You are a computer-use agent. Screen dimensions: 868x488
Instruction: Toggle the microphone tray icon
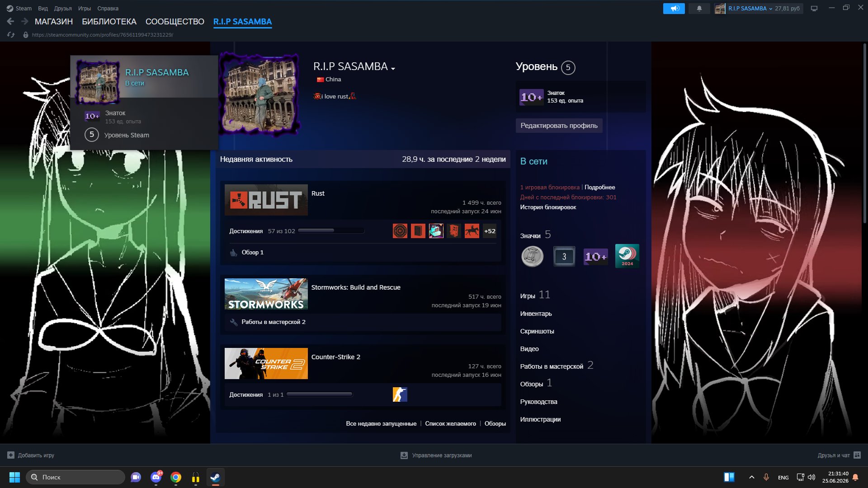tap(766, 477)
